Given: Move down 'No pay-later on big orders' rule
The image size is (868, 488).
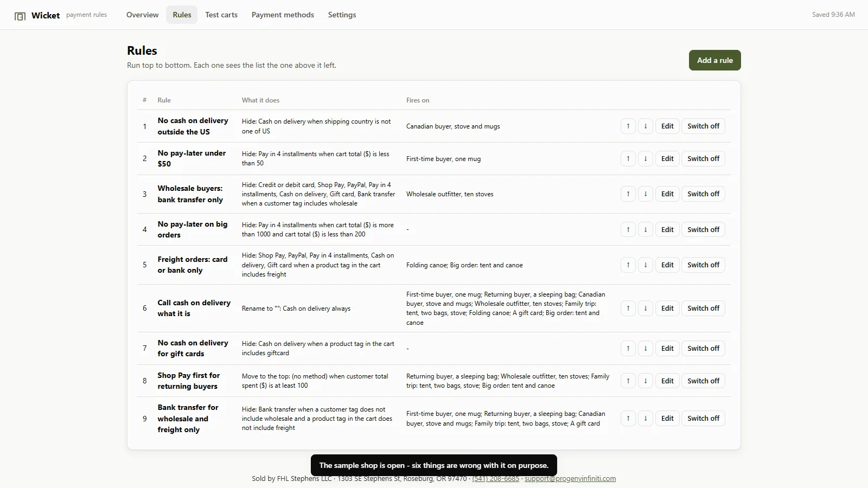Looking at the screenshot, I should [645, 229].
